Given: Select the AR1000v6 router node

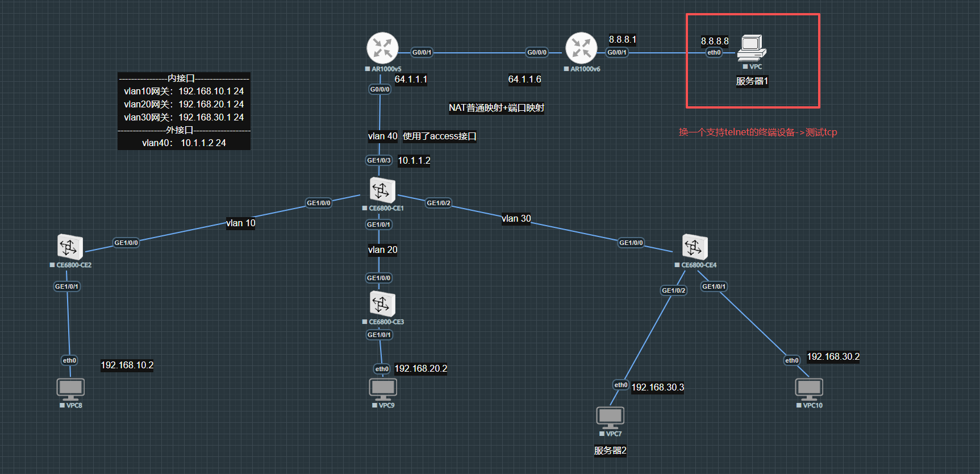Looking at the screenshot, I should coord(581,48).
